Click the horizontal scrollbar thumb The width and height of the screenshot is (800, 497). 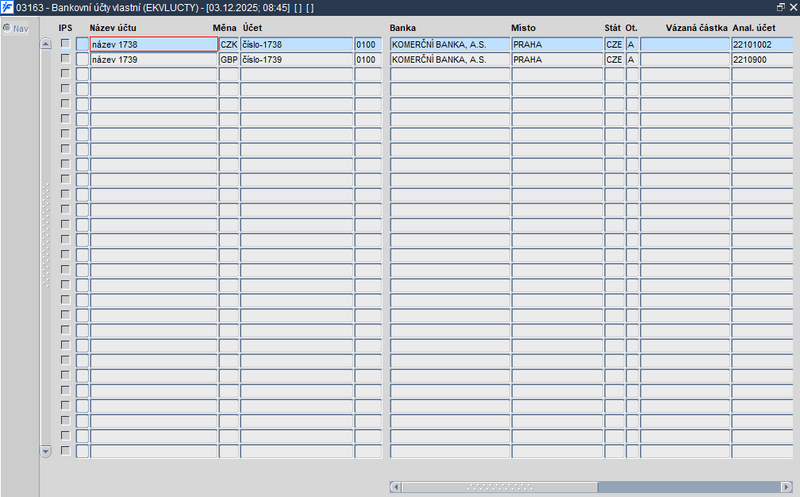(499, 487)
